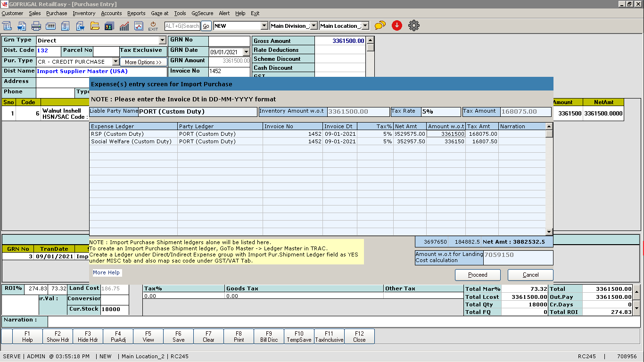644x362 pixels.
Task: Open the yellow folder toolbar icon
Action: coord(95,26)
